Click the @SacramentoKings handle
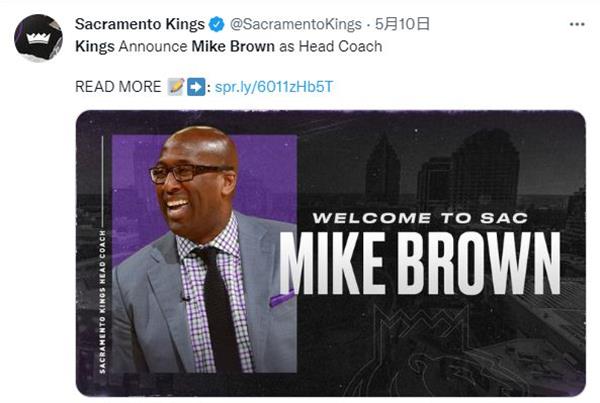 coord(296,24)
